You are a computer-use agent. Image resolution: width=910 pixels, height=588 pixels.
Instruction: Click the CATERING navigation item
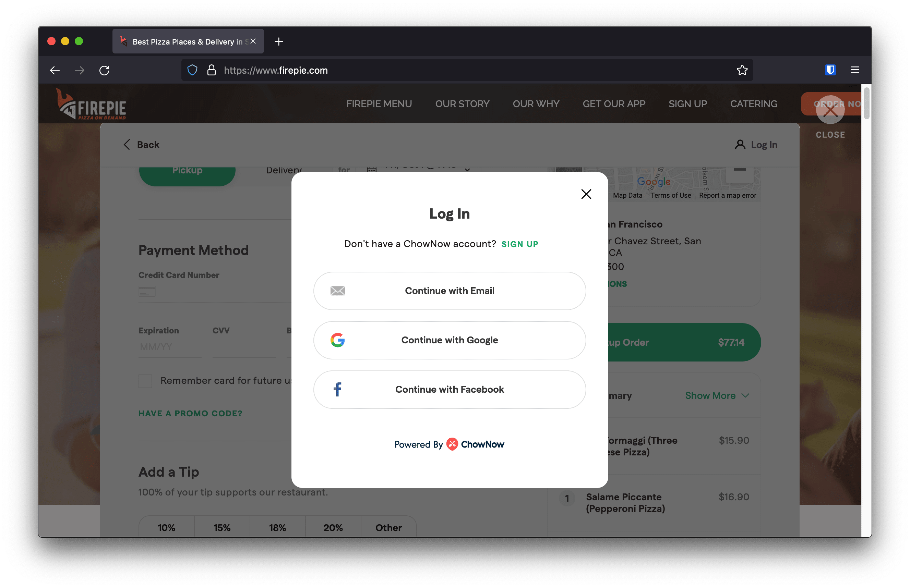(753, 103)
